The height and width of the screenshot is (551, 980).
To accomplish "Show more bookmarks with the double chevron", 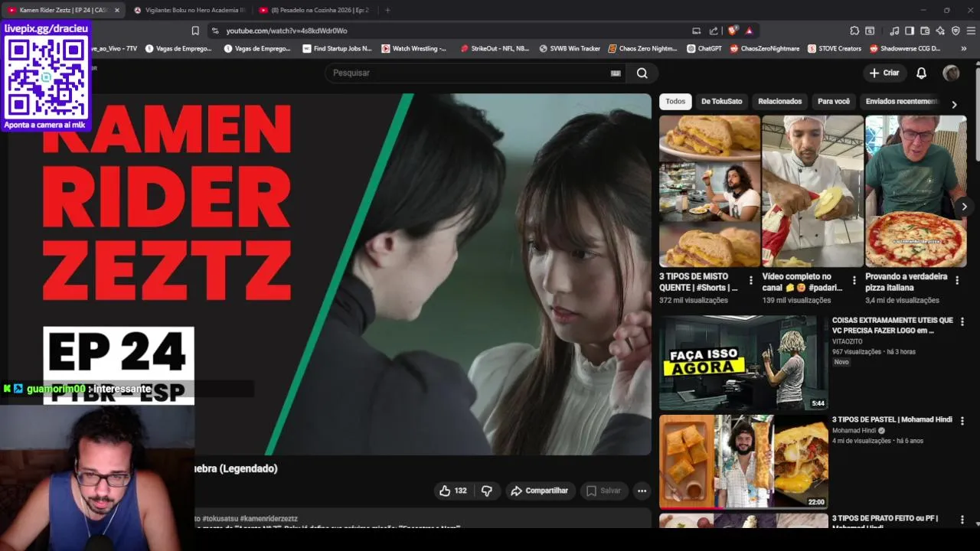I will coord(963,48).
